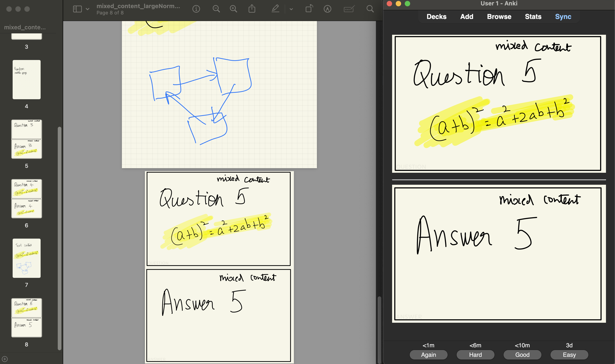The image size is (615, 364).
Task: Rate the card Again in Anki
Action: [428, 355]
